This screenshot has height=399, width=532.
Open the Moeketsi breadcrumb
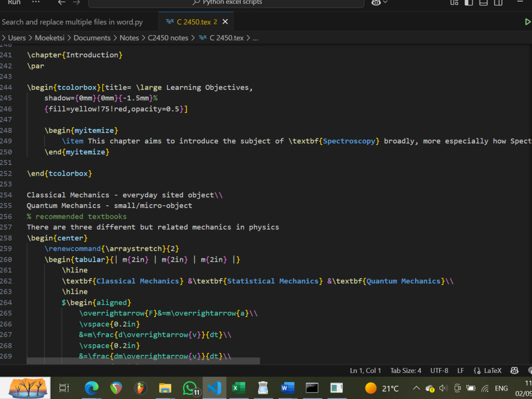[x=49, y=38]
